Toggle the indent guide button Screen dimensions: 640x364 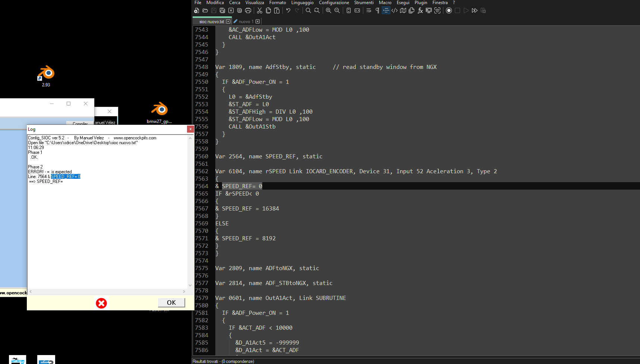coord(386,10)
